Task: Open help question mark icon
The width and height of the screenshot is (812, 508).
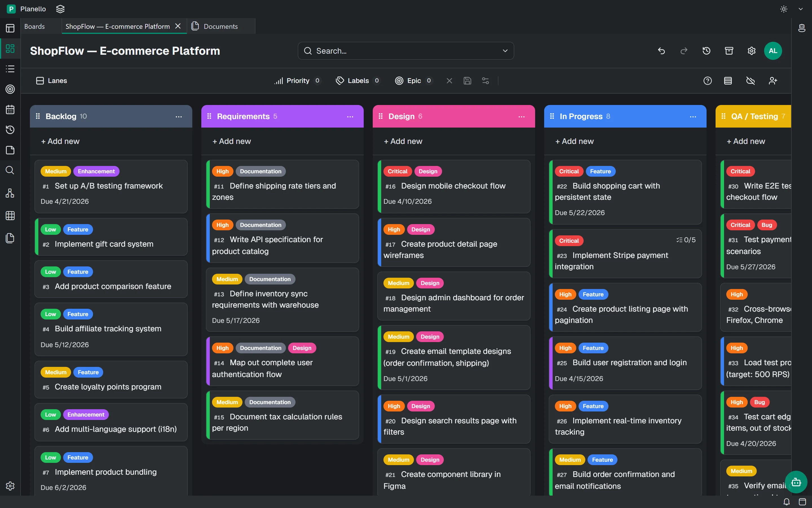Action: tap(707, 81)
